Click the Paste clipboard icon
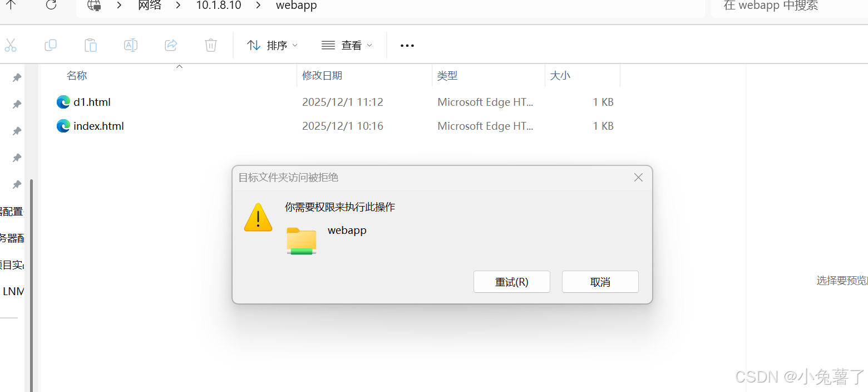The height and width of the screenshot is (392, 868). pos(91,46)
